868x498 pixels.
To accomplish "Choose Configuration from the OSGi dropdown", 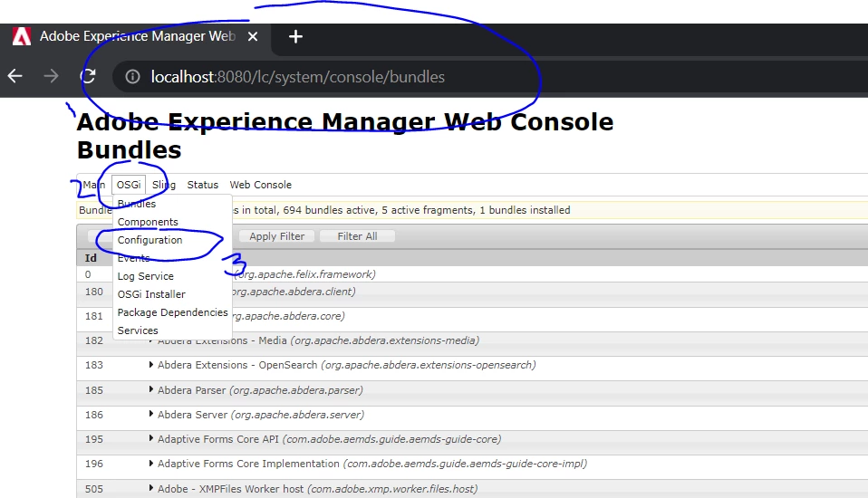I will [x=149, y=240].
